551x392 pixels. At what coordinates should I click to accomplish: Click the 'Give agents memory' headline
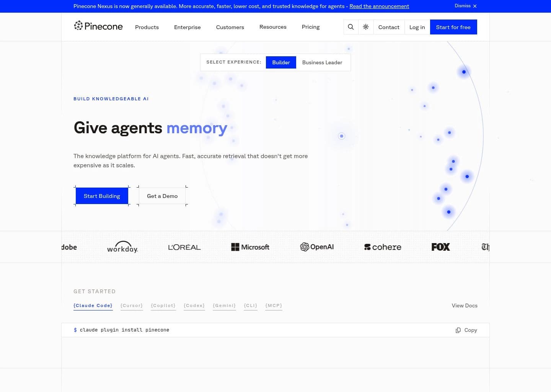click(x=150, y=128)
